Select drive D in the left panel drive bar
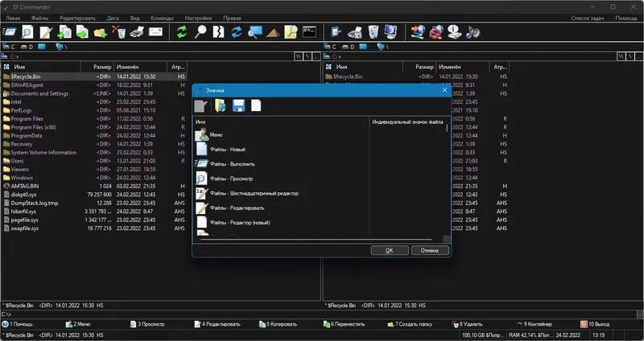The width and height of the screenshot is (644, 341). (x=27, y=47)
